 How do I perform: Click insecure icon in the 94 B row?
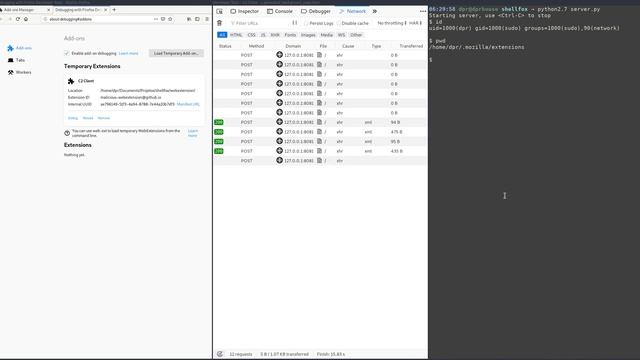[280, 122]
